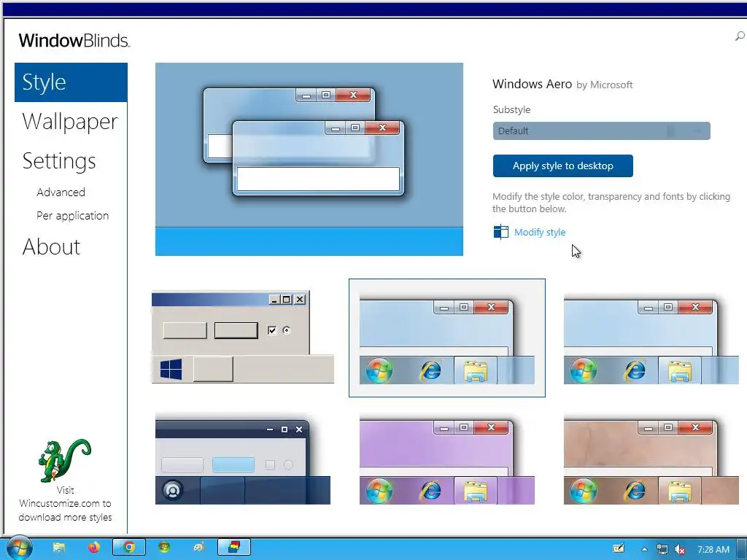Click Apply style to desktop button
The height and width of the screenshot is (560, 747).
(562, 166)
